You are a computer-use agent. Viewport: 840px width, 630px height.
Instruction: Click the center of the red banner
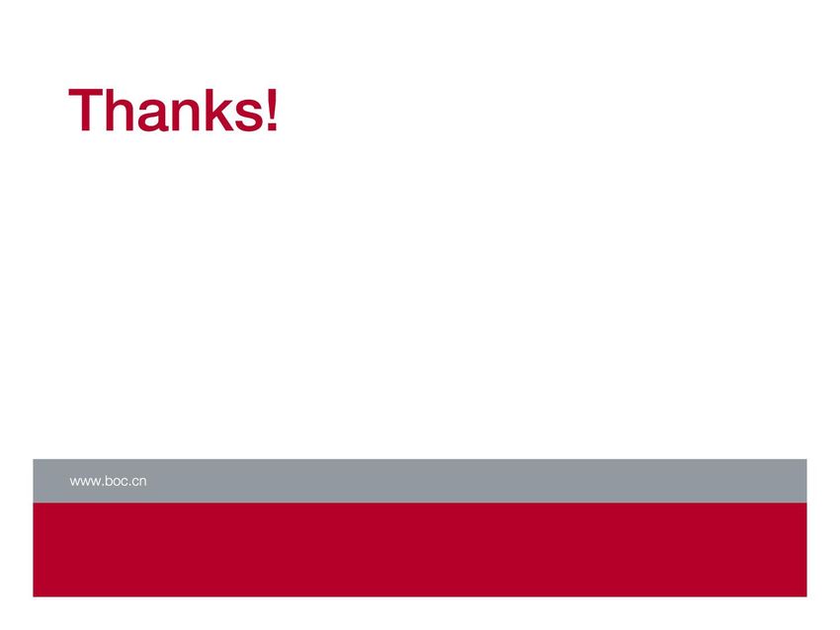[420, 550]
